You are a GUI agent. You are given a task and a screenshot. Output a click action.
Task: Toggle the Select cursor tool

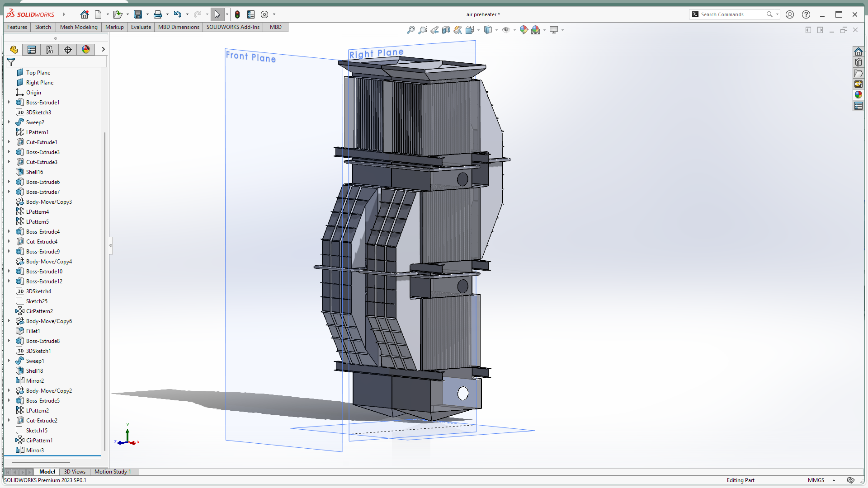click(217, 14)
